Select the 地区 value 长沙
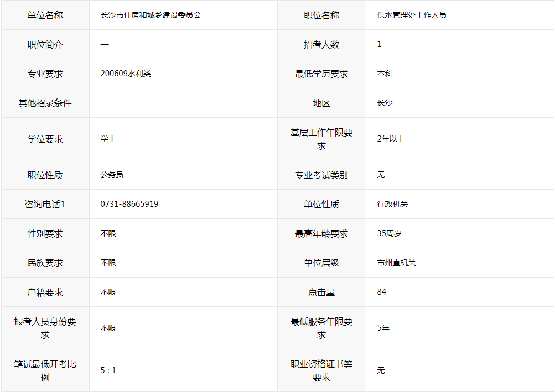The height and width of the screenshot is (392, 555). click(x=385, y=103)
